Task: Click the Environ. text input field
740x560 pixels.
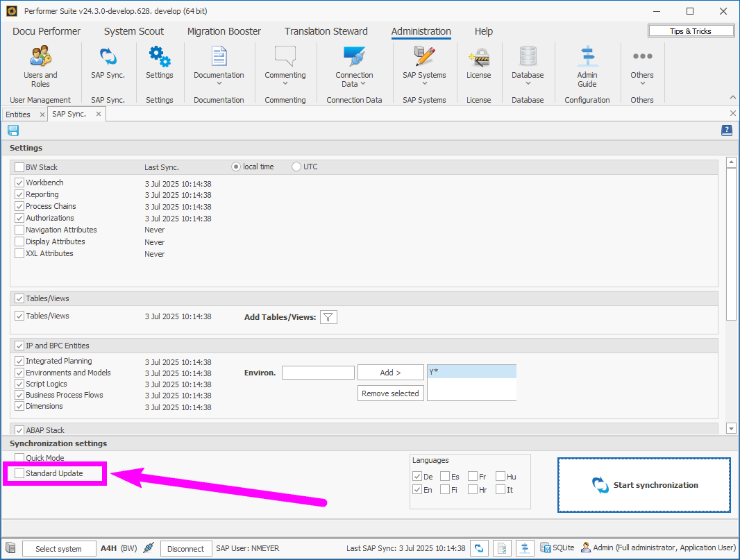Action: [x=318, y=373]
